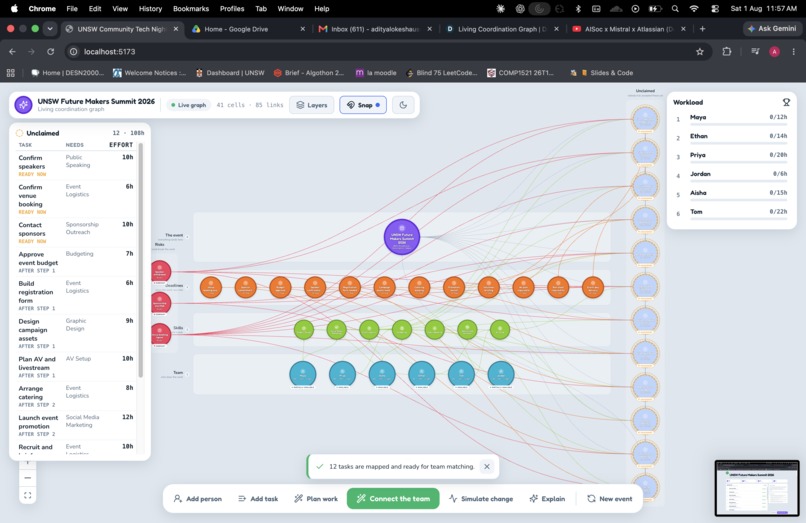Open the Chrome tab search dropdown arrow
This screenshot has height=523, width=806.
pos(50,29)
